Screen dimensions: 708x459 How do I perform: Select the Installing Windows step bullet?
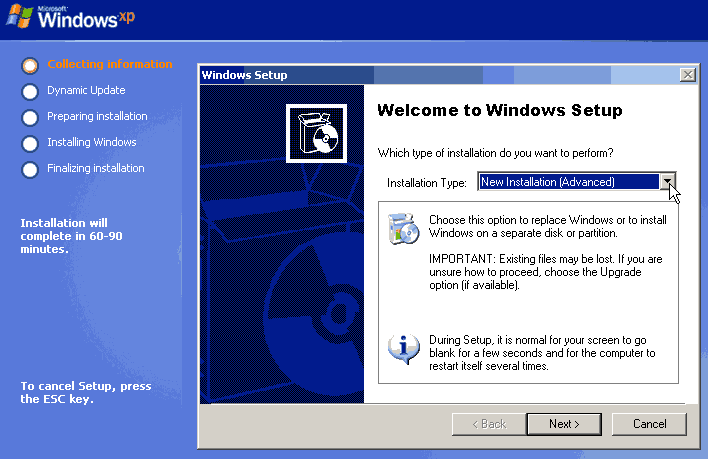(30, 144)
